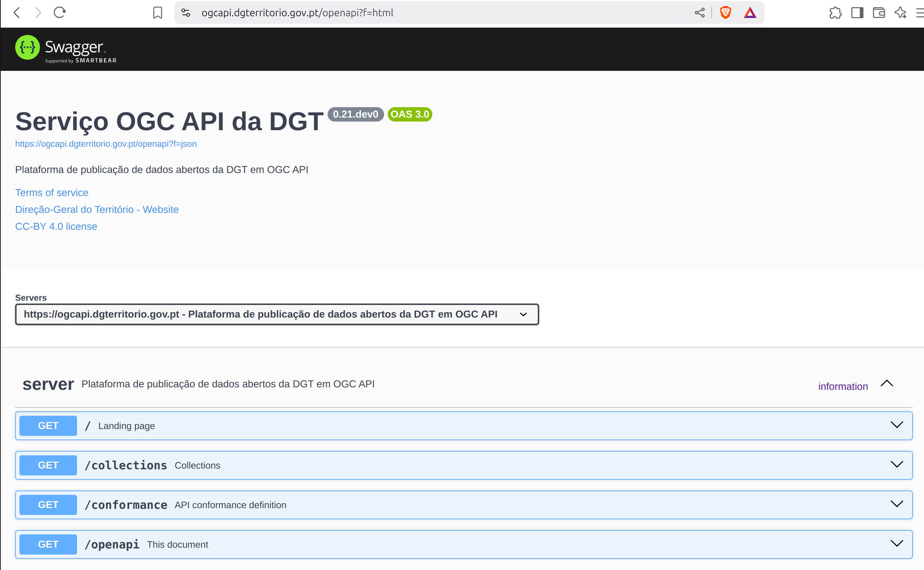
Task: Open site permission controls in the address bar
Action: [x=186, y=13]
